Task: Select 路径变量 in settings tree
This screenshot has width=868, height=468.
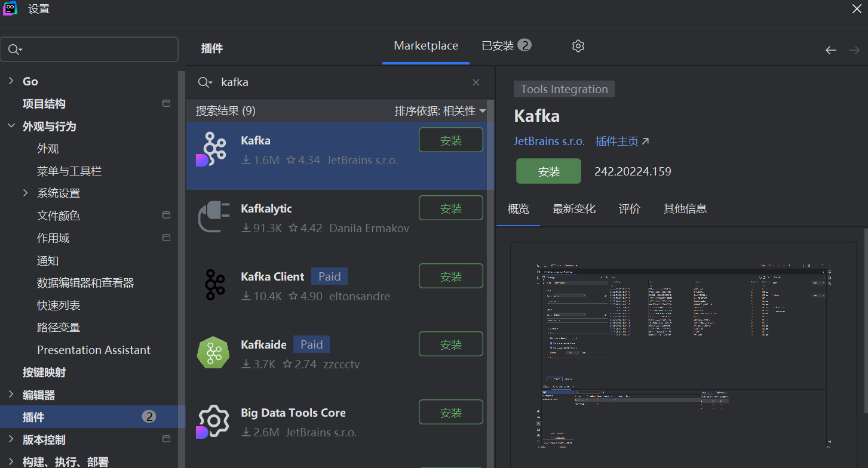Action: pyautogui.click(x=59, y=328)
